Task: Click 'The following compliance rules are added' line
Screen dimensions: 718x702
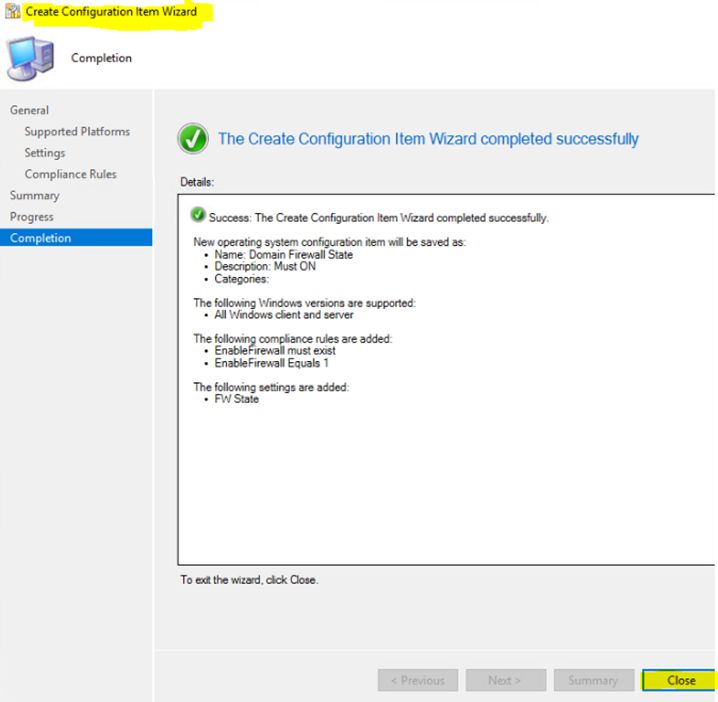Action: tap(293, 339)
